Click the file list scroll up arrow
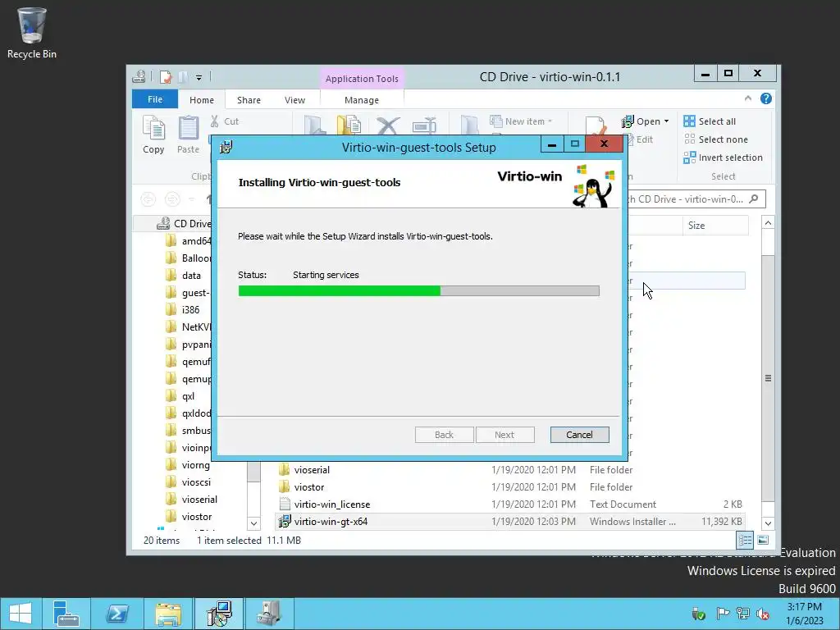 click(768, 223)
